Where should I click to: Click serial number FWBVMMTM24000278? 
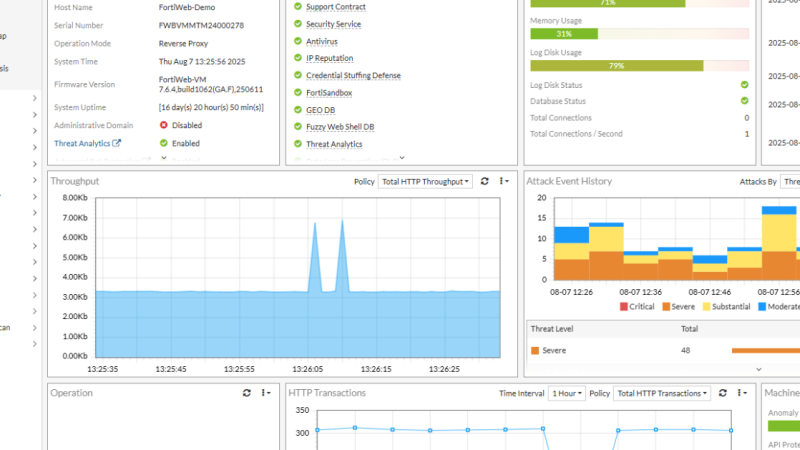201,26
